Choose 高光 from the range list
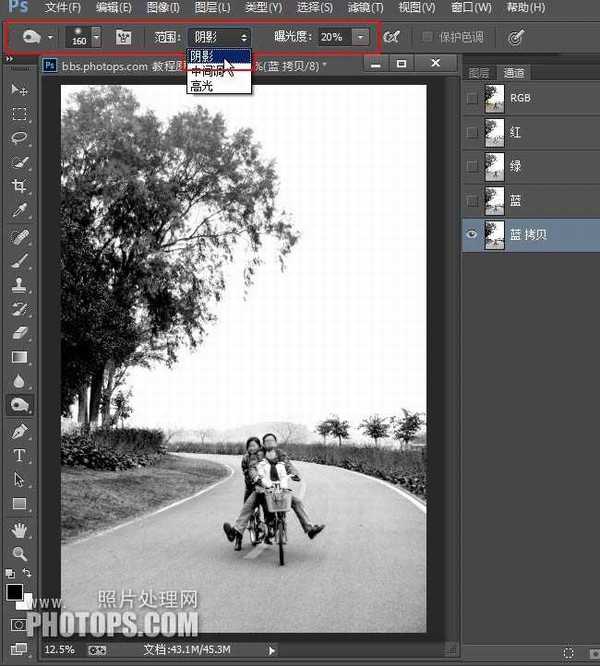This screenshot has height=666, width=600. (202, 87)
